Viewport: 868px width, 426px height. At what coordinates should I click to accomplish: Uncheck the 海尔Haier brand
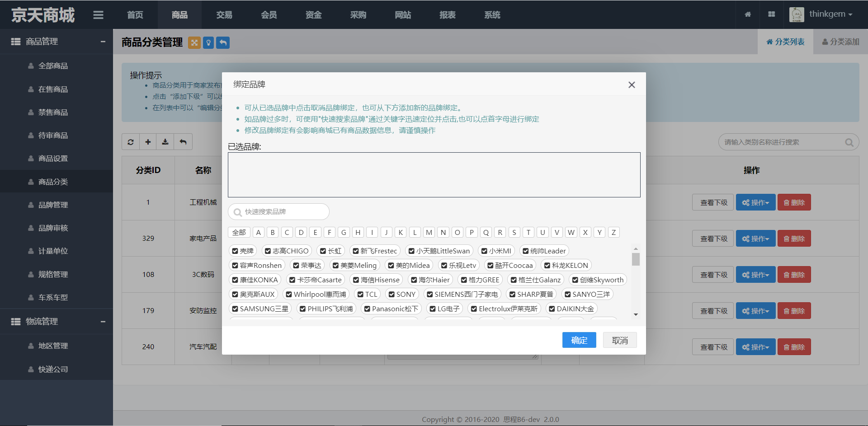point(414,280)
